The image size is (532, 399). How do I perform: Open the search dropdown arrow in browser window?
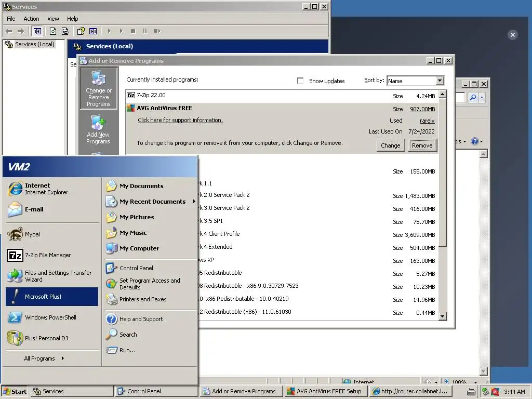[x=482, y=98]
